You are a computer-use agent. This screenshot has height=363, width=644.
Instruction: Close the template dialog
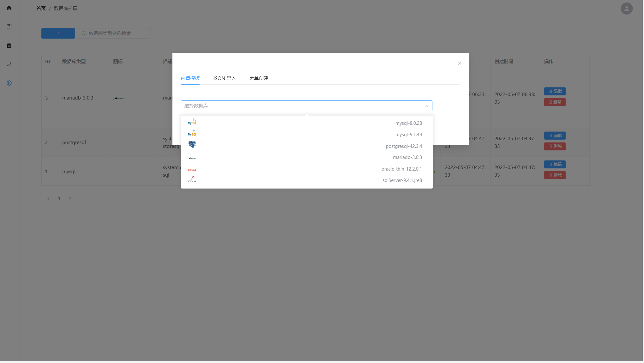coord(460,63)
